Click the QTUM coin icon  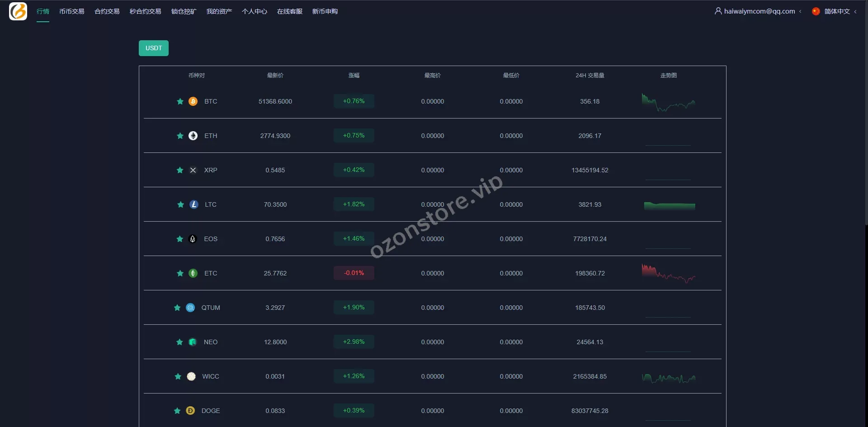tap(190, 308)
